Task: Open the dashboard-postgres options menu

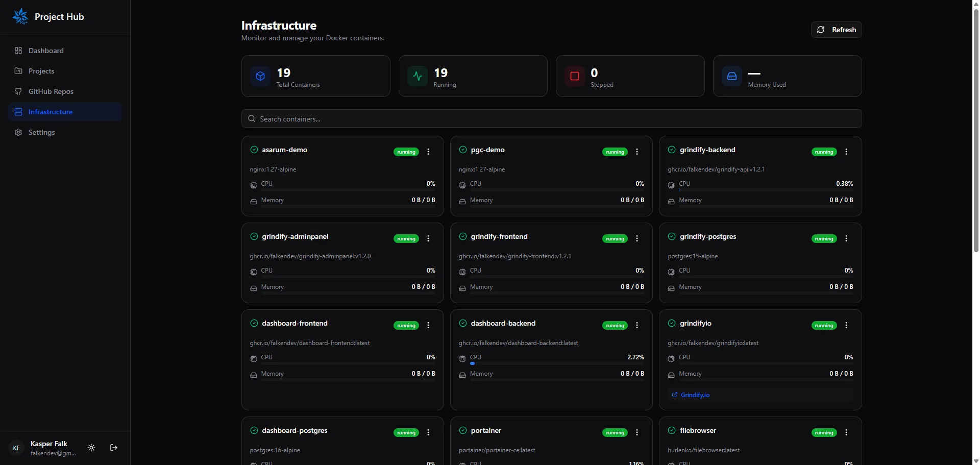Action: tap(428, 432)
